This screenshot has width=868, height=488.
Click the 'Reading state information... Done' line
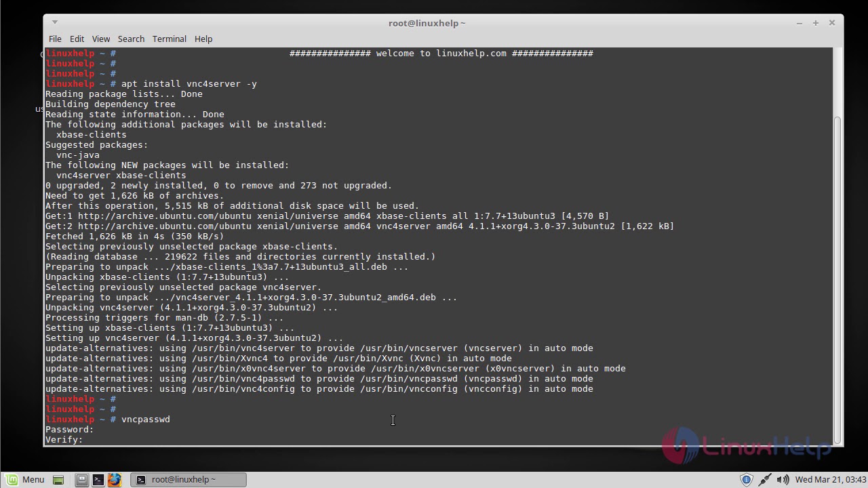135,115
